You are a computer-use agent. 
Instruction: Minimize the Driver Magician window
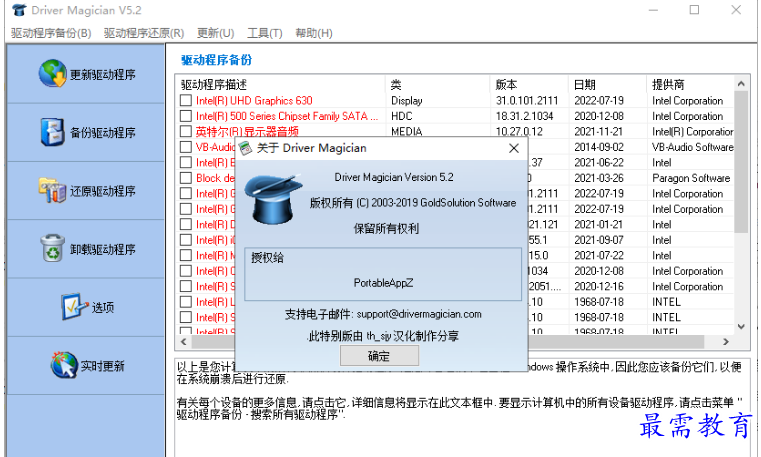653,10
